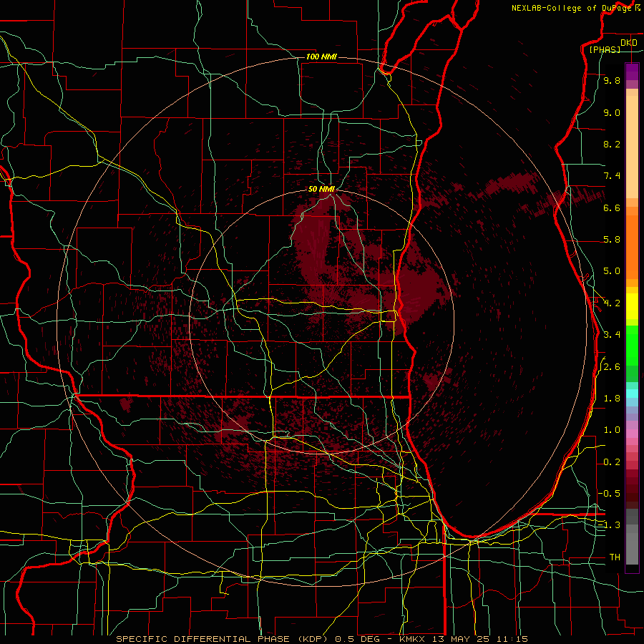Select the "-1.3" legend scale value
The height and width of the screenshot is (644, 644).
pyautogui.click(x=609, y=525)
